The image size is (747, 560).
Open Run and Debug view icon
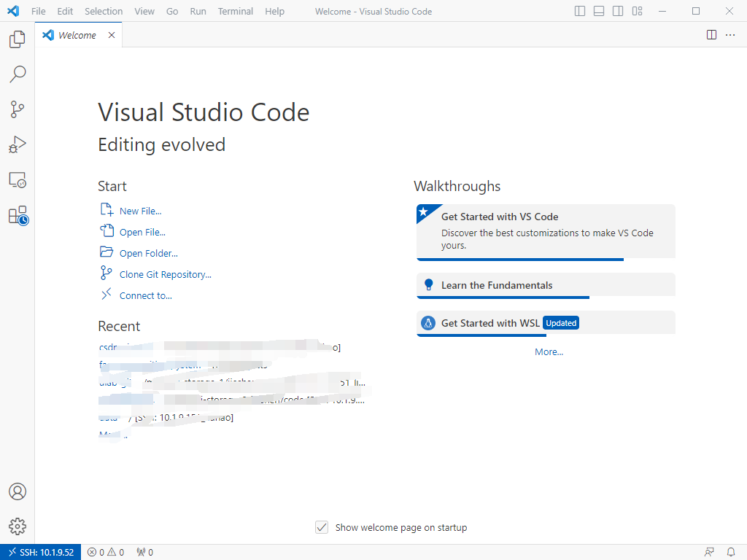click(x=18, y=145)
